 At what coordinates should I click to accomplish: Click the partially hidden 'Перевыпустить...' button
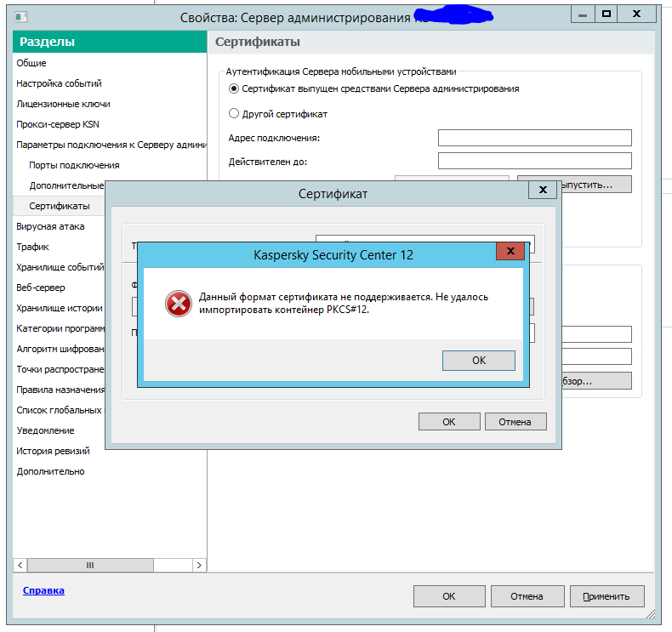pyautogui.click(x=596, y=185)
